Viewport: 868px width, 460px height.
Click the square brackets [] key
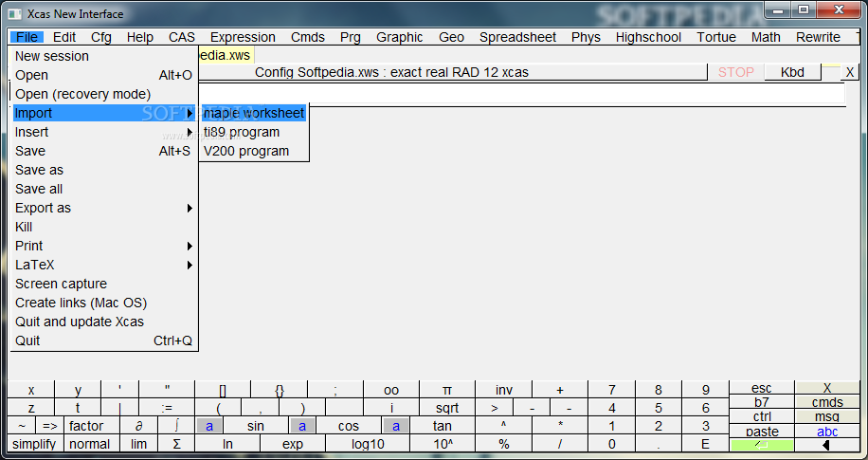coord(223,390)
